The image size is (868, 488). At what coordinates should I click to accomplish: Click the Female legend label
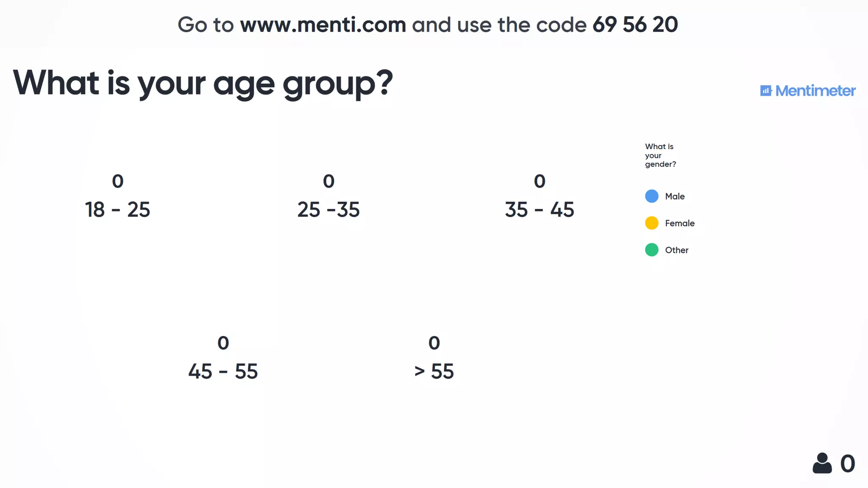pyautogui.click(x=679, y=223)
